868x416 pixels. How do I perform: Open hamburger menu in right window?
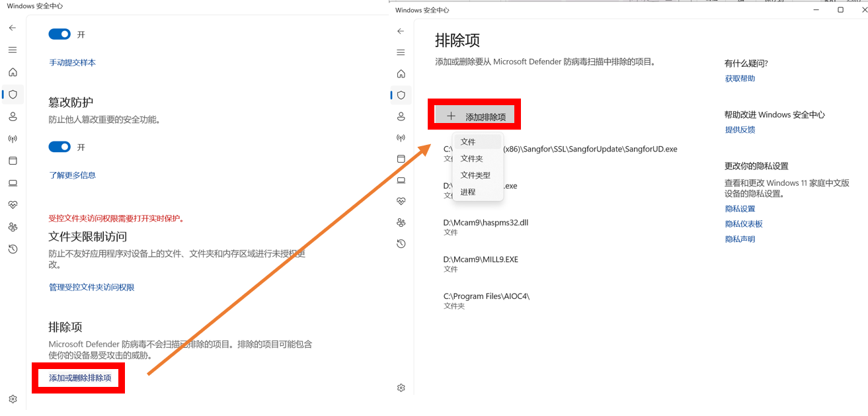401,52
